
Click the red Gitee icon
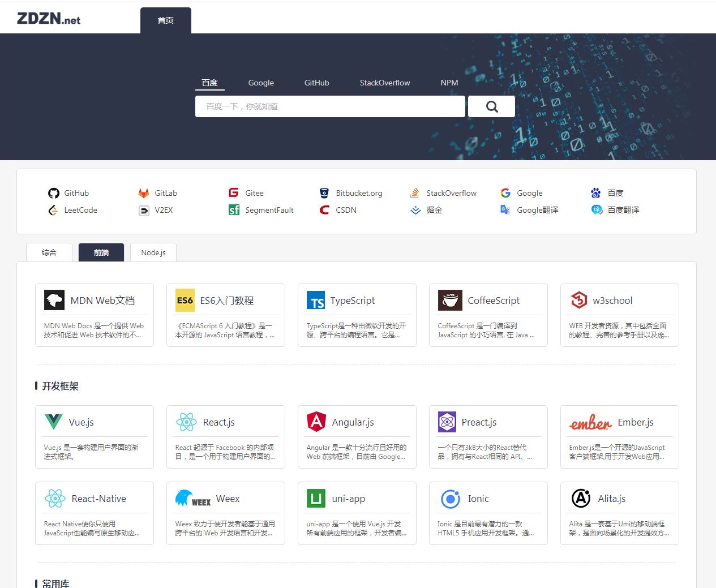(x=234, y=193)
